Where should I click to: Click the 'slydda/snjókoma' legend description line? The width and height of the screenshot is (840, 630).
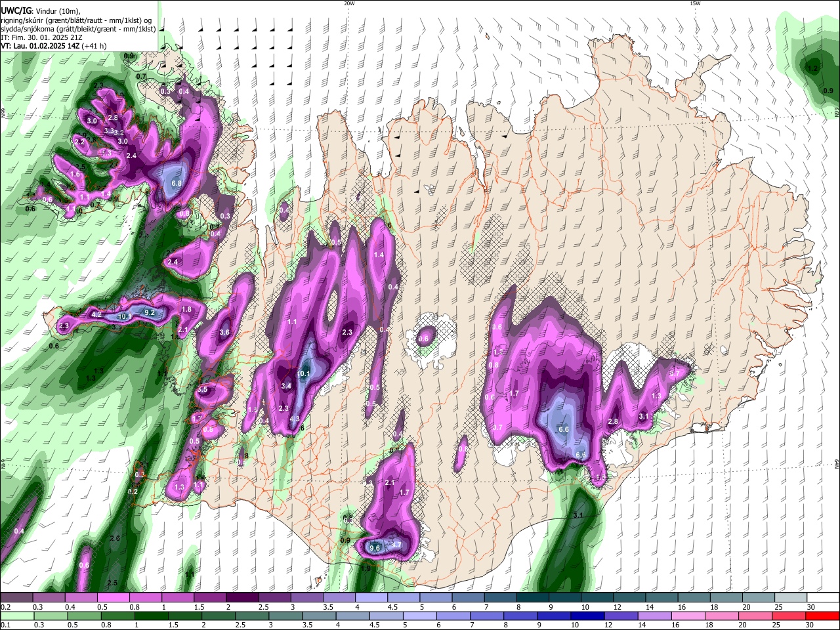click(x=78, y=29)
